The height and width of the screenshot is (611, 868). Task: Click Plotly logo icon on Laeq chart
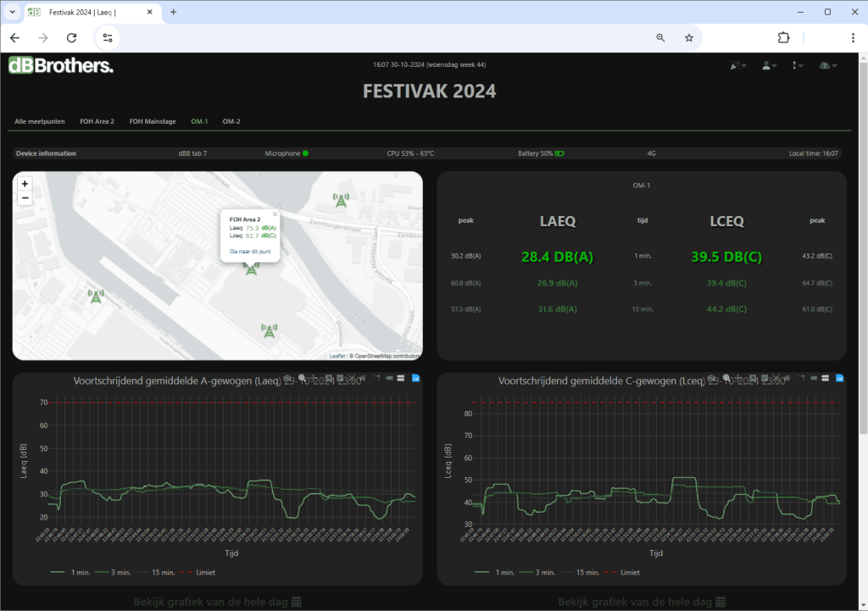(x=415, y=378)
